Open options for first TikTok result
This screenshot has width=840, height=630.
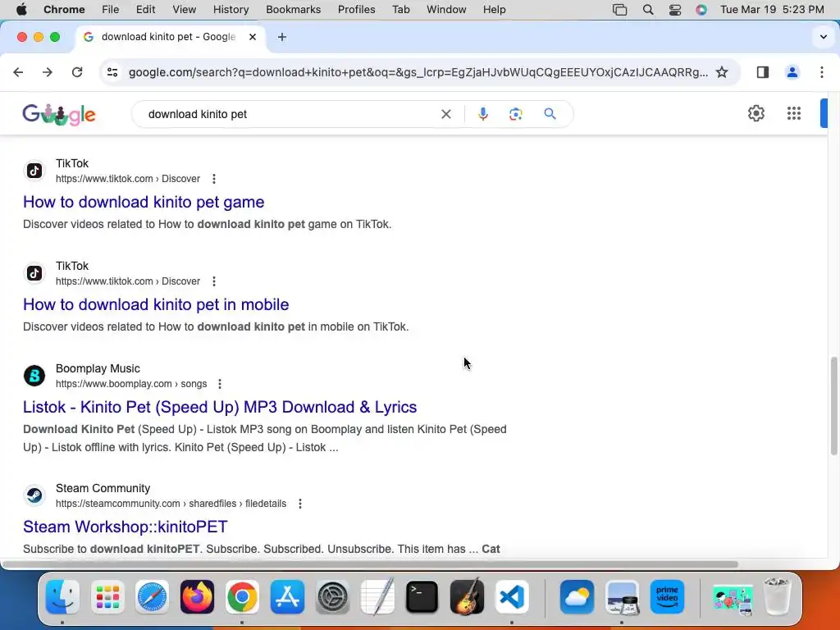(x=214, y=178)
